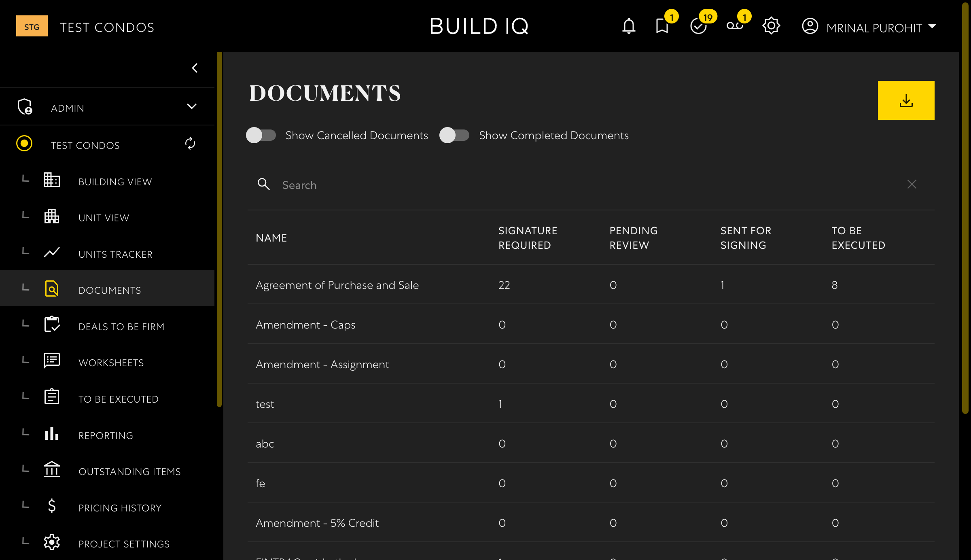
Task: Open the 'abc' document row
Action: click(x=591, y=443)
